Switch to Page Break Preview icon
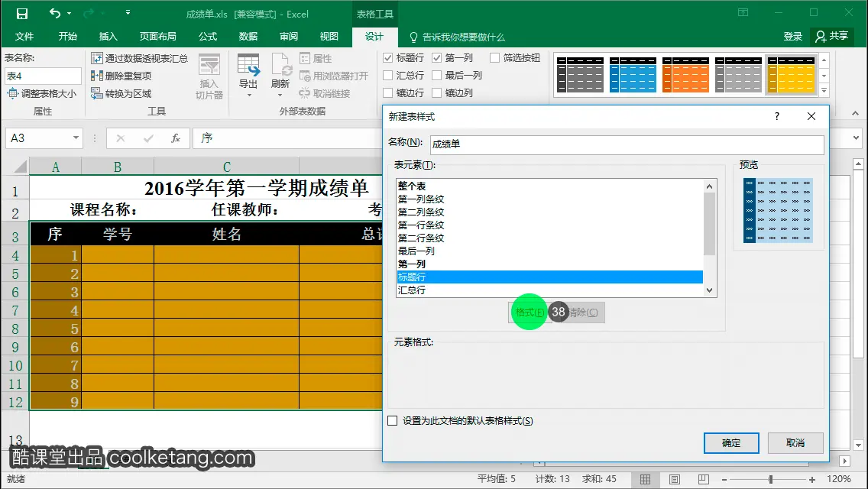This screenshot has width=868, height=489. (703, 479)
